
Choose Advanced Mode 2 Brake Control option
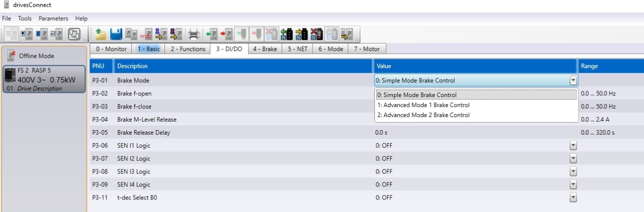tap(423, 115)
